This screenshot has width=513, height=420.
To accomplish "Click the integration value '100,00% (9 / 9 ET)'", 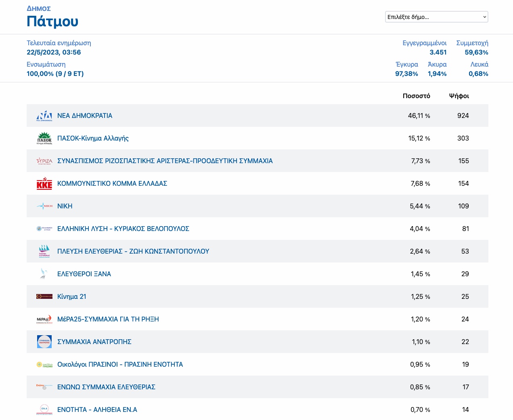I will [x=55, y=73].
